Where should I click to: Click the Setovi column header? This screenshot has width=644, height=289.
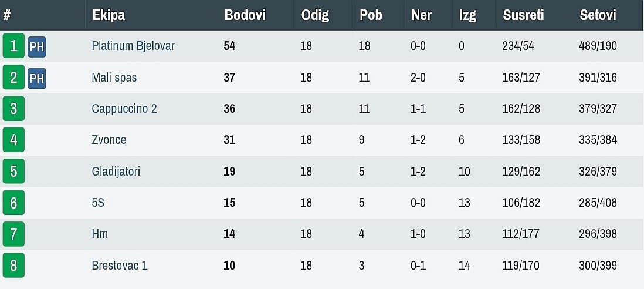(x=598, y=15)
